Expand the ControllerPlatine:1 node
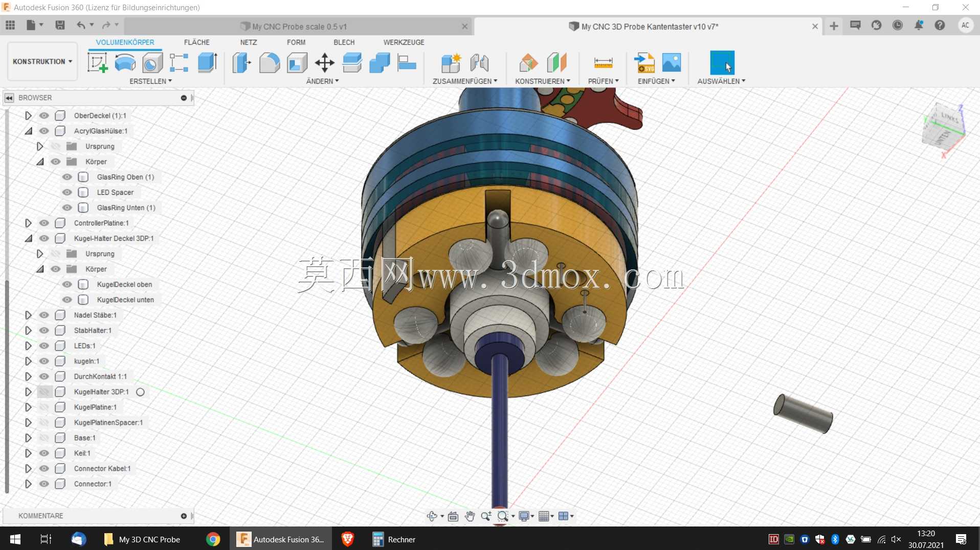 tap(28, 223)
